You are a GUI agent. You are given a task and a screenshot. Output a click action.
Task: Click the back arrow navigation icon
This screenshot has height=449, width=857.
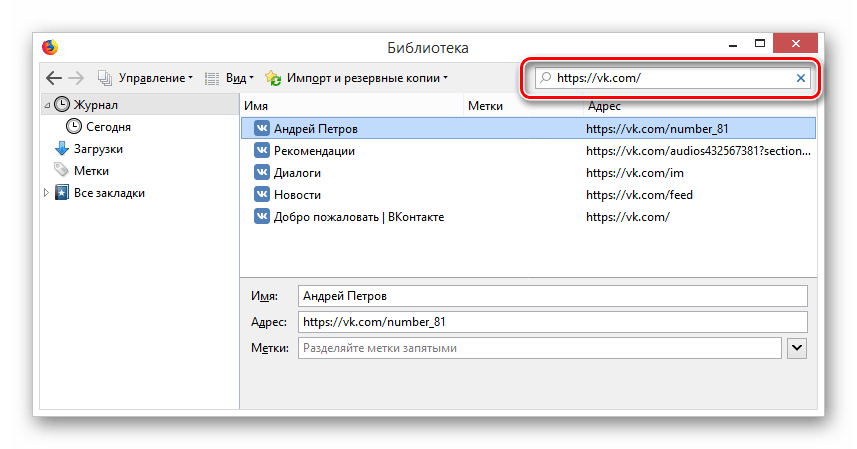54,78
